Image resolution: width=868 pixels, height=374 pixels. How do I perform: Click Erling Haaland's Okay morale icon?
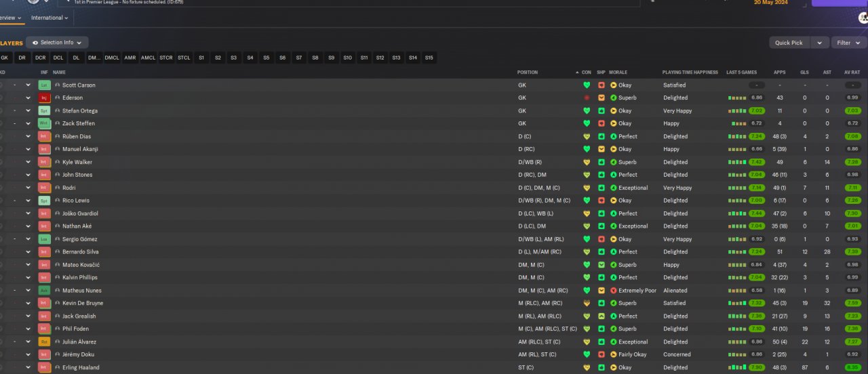coord(614,368)
